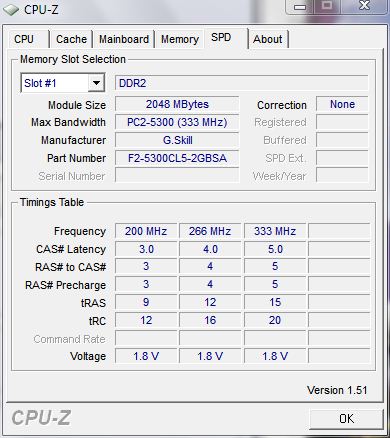The image size is (390, 438).
Task: Expand the Slot #1 dropdown arrow
Action: (x=96, y=83)
